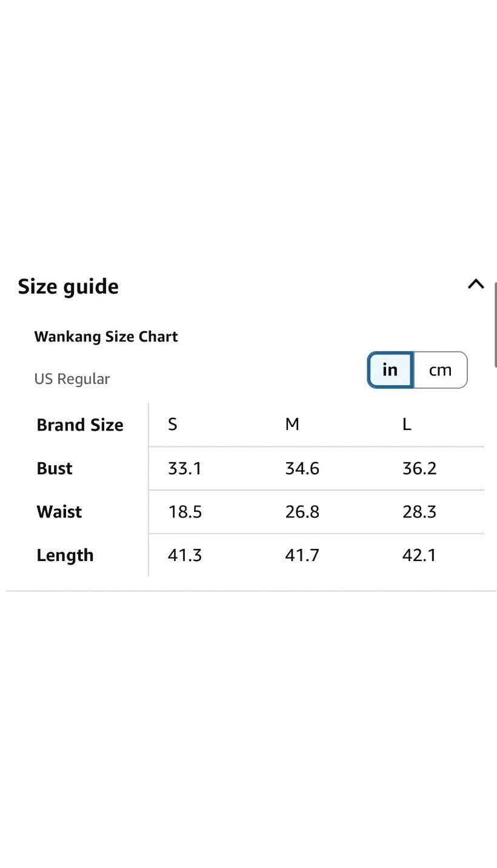Collapse the Size guide chevron
The height and width of the screenshot is (868, 497).
click(476, 284)
